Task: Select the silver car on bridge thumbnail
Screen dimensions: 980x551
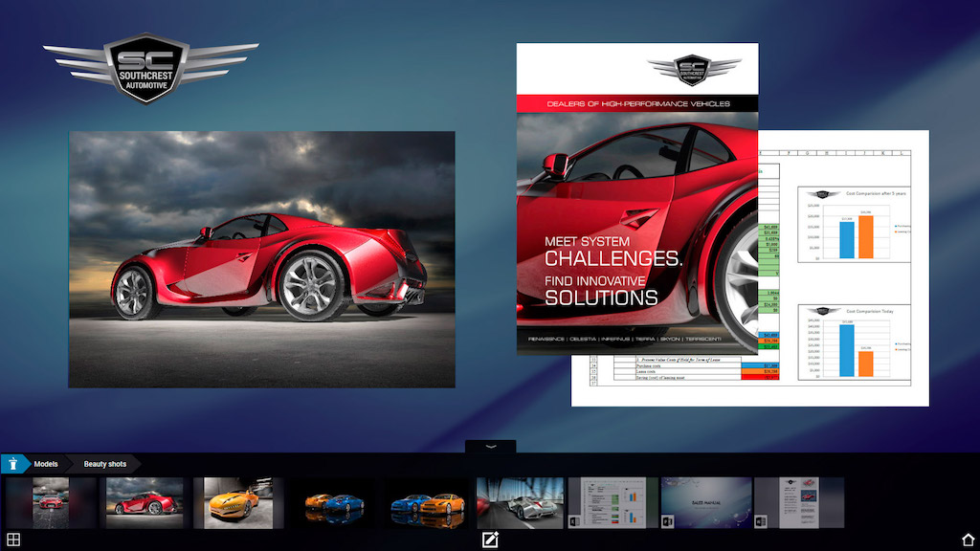Action: tap(520, 503)
